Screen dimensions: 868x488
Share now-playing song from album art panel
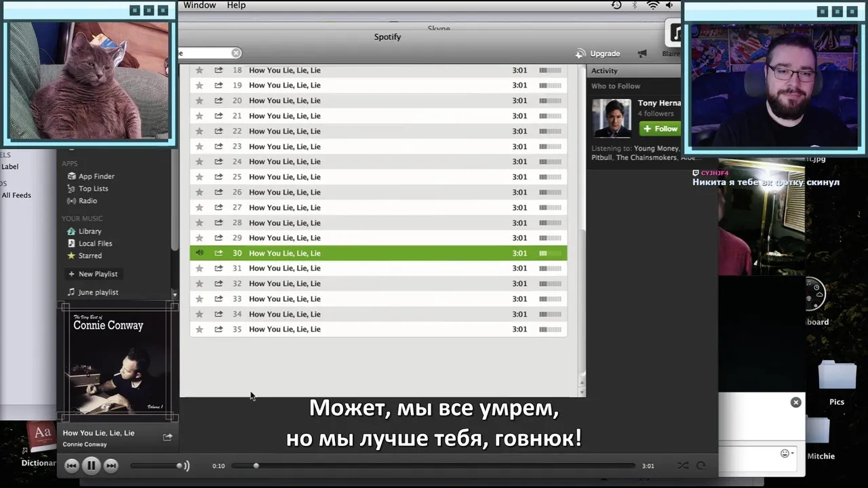coord(167,437)
